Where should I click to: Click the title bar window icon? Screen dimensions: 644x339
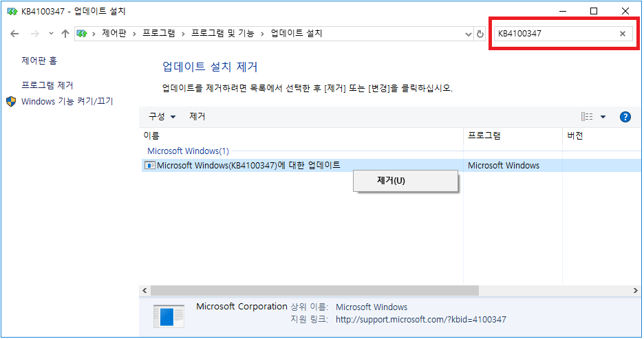12,12
